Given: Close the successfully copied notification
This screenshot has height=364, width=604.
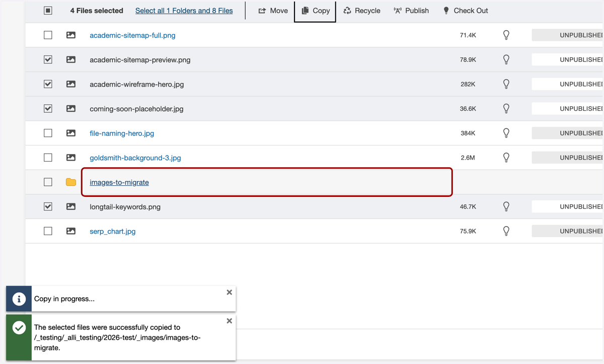Looking at the screenshot, I should click(230, 321).
